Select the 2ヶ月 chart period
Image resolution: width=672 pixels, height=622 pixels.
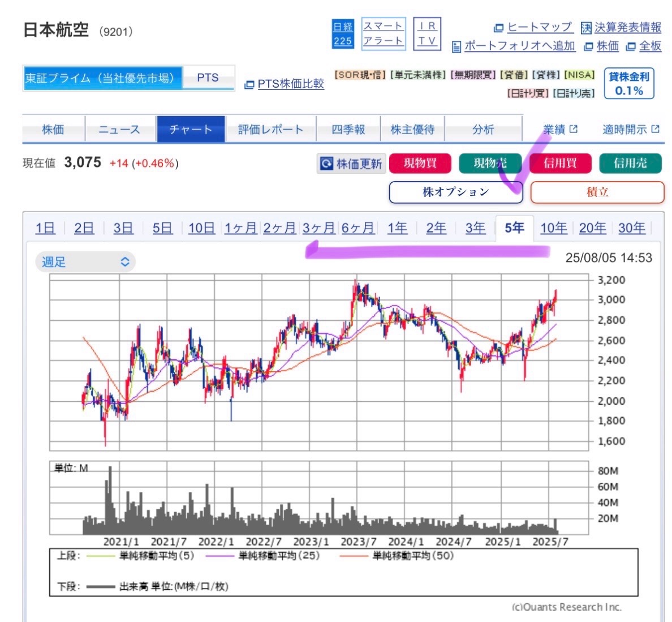coord(279,228)
